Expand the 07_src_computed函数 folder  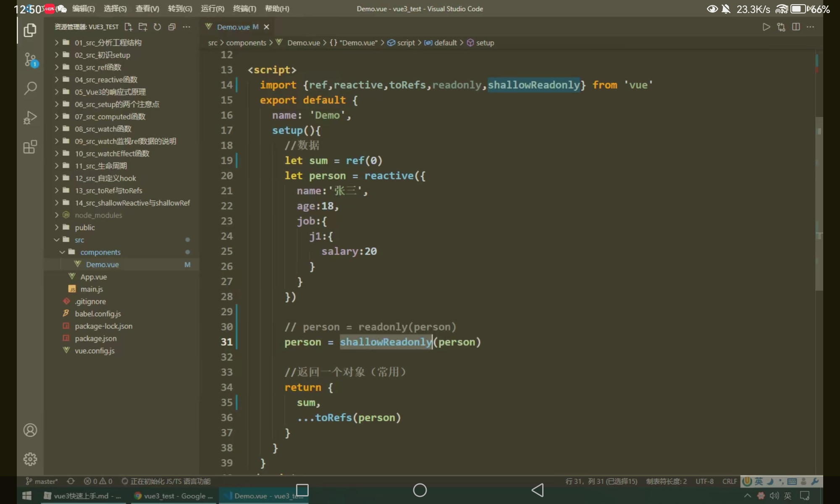(110, 116)
